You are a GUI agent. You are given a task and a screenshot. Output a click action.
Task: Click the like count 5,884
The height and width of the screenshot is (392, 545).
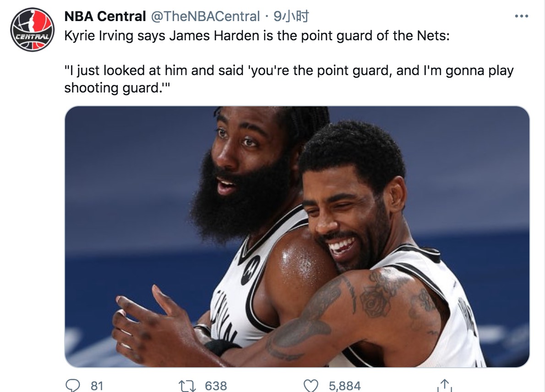(345, 386)
